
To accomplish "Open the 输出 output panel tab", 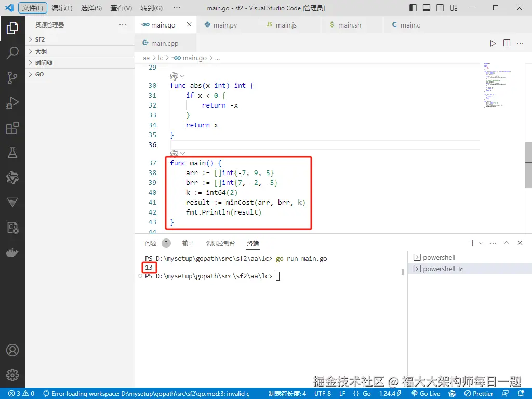I will [188, 243].
